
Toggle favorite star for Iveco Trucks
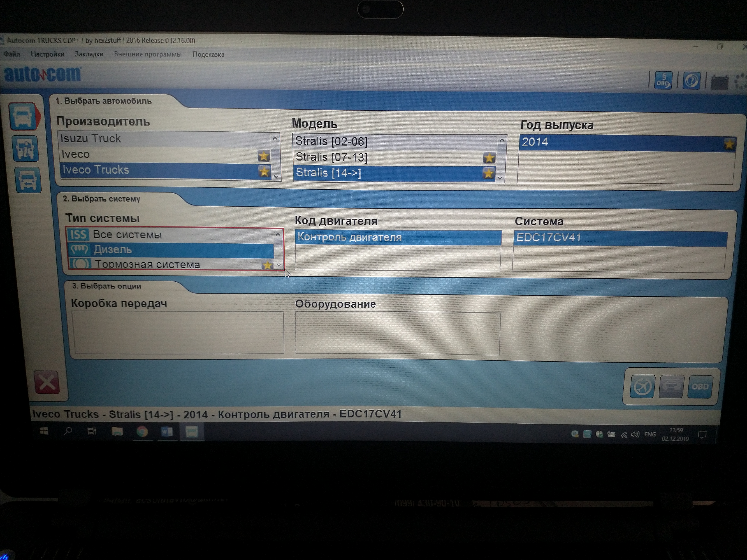(x=264, y=171)
